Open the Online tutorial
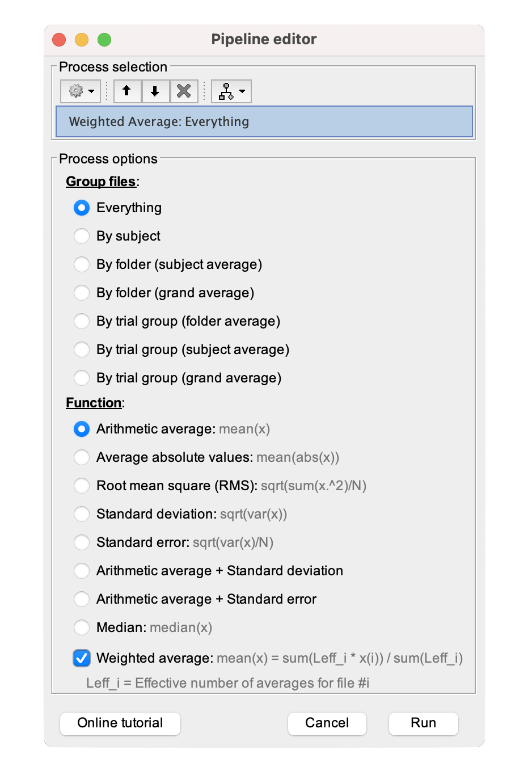The image size is (532, 775). tap(120, 723)
